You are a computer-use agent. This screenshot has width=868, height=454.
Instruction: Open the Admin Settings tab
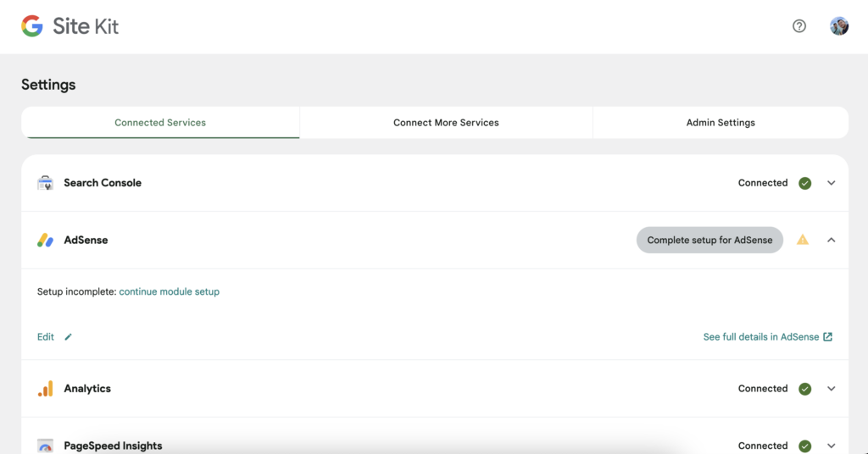click(721, 123)
